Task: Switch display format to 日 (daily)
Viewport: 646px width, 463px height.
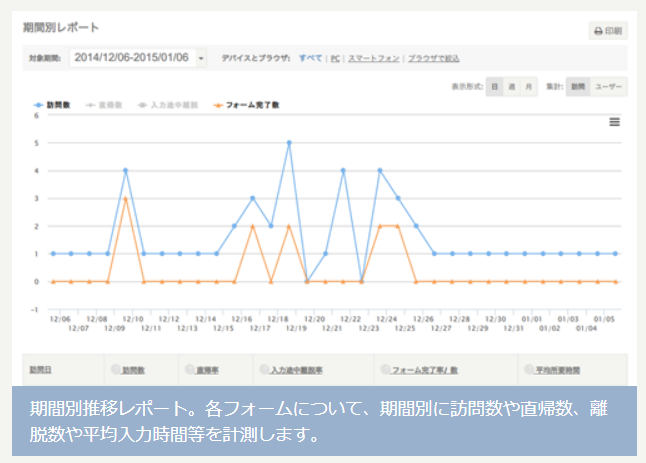Action: (494, 87)
